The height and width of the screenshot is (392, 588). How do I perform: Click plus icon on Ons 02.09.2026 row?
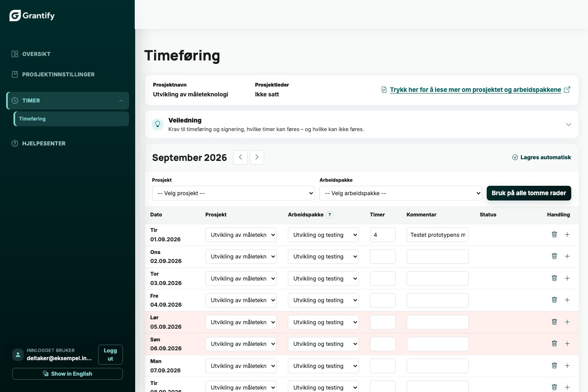coord(567,256)
